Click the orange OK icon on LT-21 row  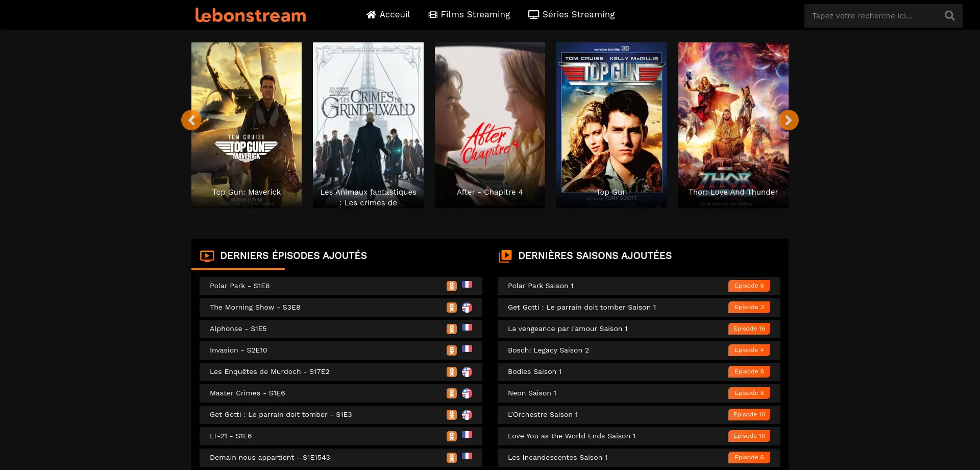tap(452, 436)
